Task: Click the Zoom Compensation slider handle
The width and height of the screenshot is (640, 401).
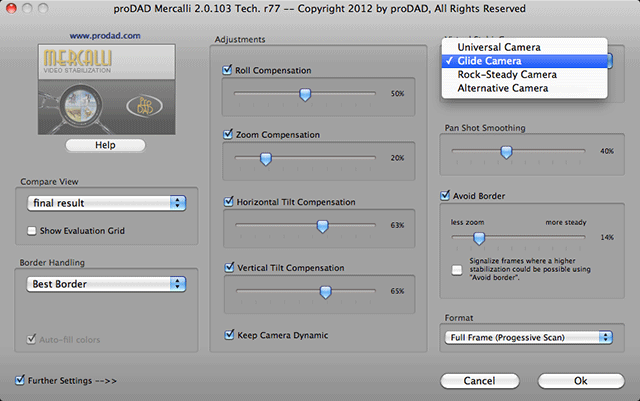Action: click(266, 159)
